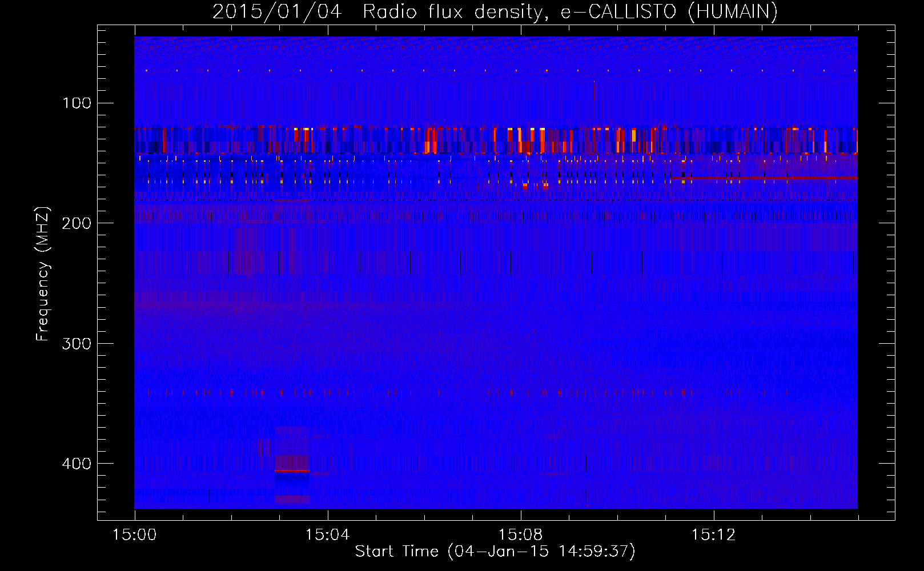Click the 15:00 time tick label
The height and width of the screenshot is (571, 924).
(x=134, y=535)
